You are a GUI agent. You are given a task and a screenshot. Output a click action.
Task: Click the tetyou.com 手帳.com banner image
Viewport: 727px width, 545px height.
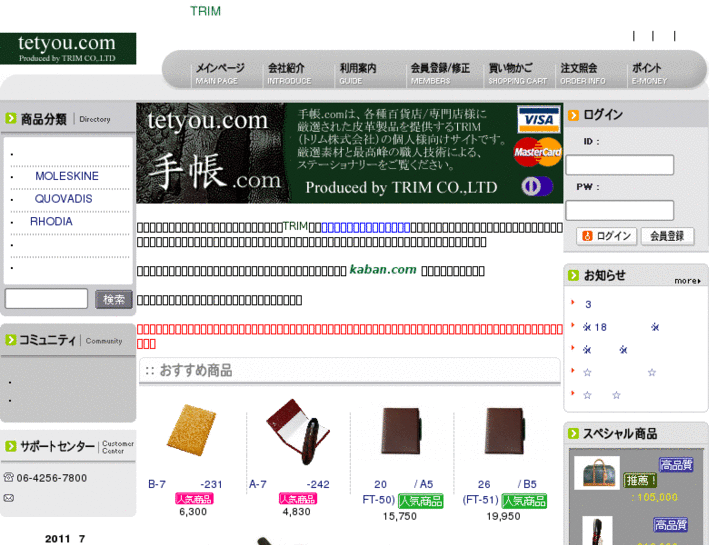click(350, 153)
